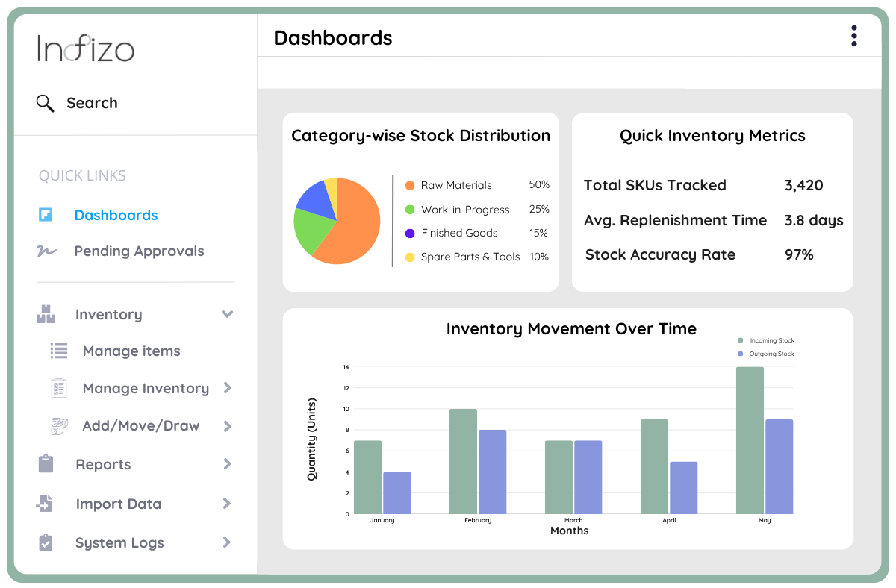Open the Dashboards link
The width and height of the screenshot is (896, 588).
(116, 215)
